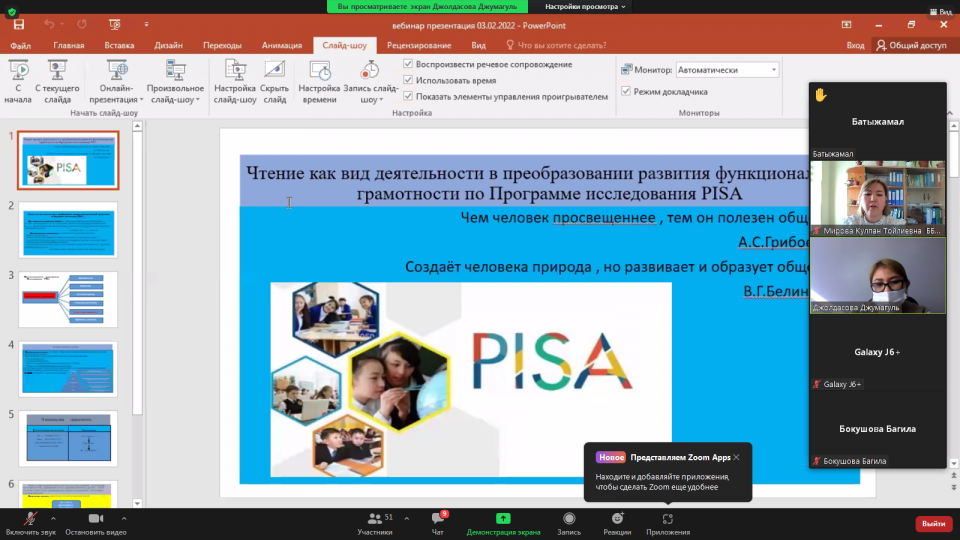Open 'Онлайн-презентация' ribbon button
This screenshot has height=540, width=960.
click(116, 82)
